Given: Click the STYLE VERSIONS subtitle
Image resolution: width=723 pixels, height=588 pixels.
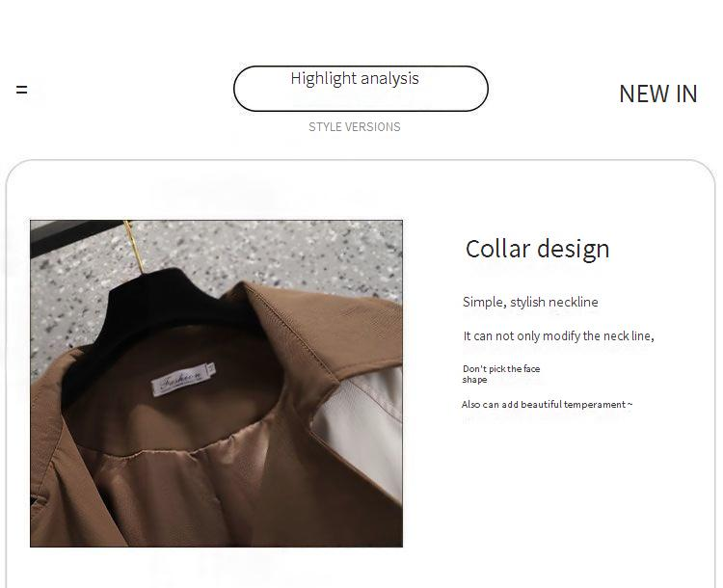Looking at the screenshot, I should (354, 127).
